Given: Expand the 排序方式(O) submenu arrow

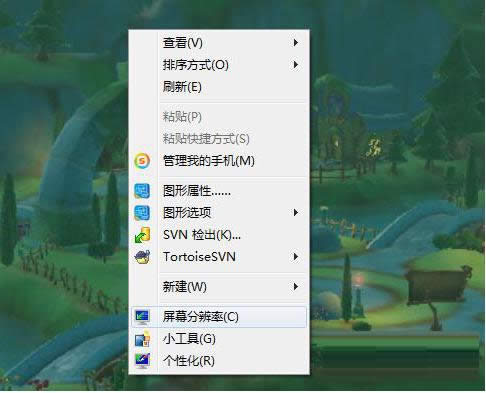Looking at the screenshot, I should click(295, 65).
